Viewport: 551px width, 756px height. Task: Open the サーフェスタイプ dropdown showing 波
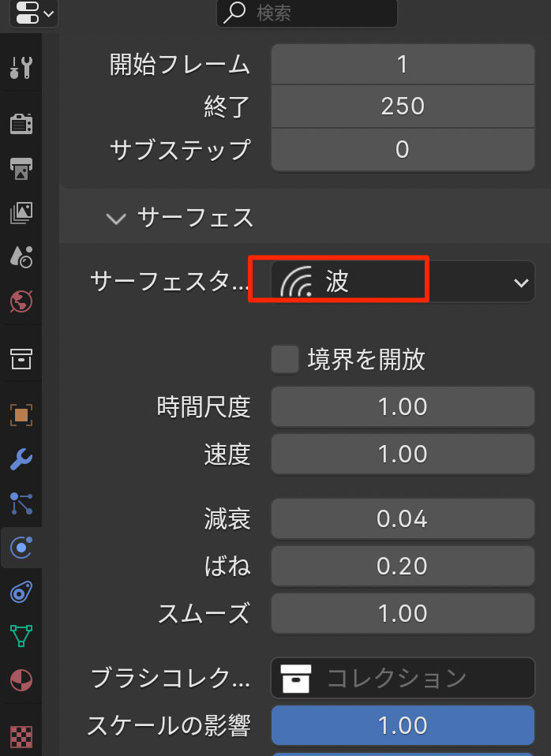[403, 282]
